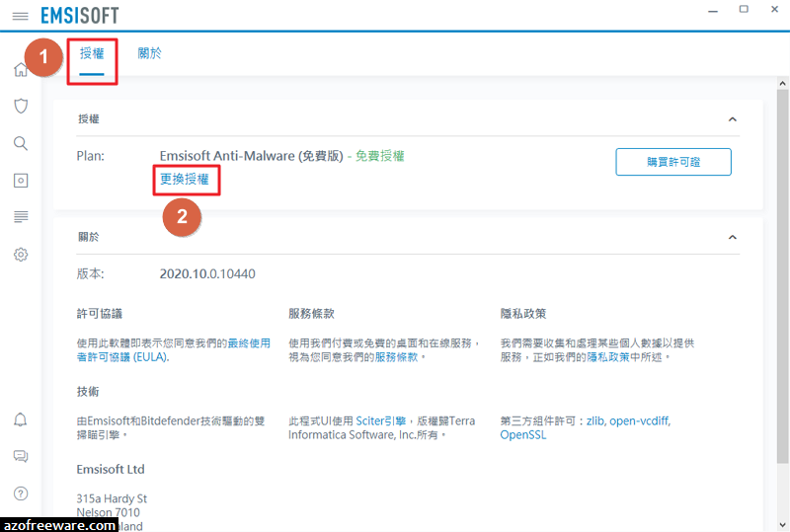The width and height of the screenshot is (790, 532).
Task: Click the scrollbar up arrow
Action: 782,84
